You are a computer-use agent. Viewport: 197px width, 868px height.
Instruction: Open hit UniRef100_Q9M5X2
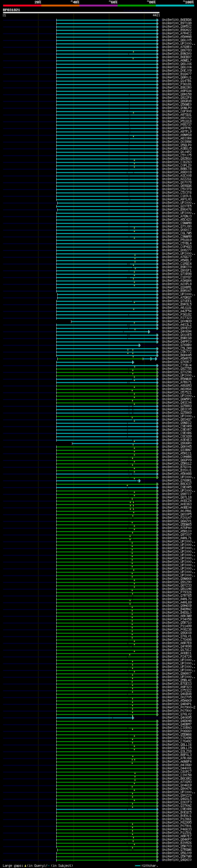pos(177,26)
